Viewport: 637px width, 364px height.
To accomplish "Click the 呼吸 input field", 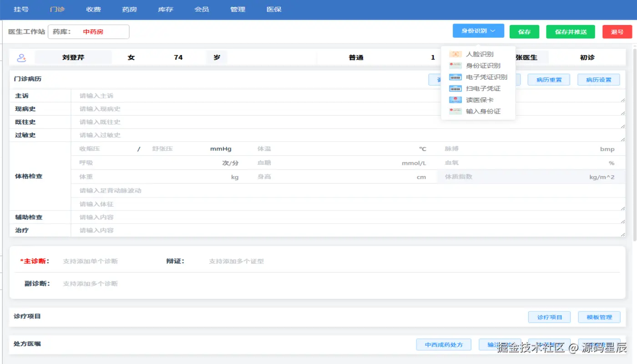I will [146, 163].
